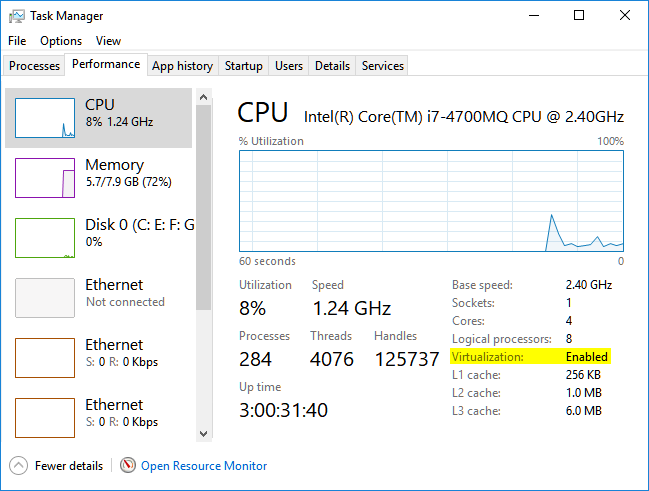Select the Disk 0 graph thumbnail
Screen dimensions: 649x491
[x=45, y=238]
